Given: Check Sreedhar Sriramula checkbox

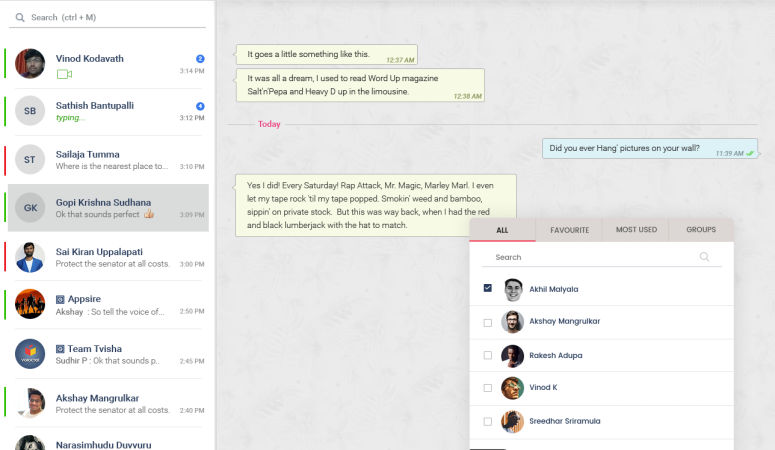Looking at the screenshot, I should 488,421.
